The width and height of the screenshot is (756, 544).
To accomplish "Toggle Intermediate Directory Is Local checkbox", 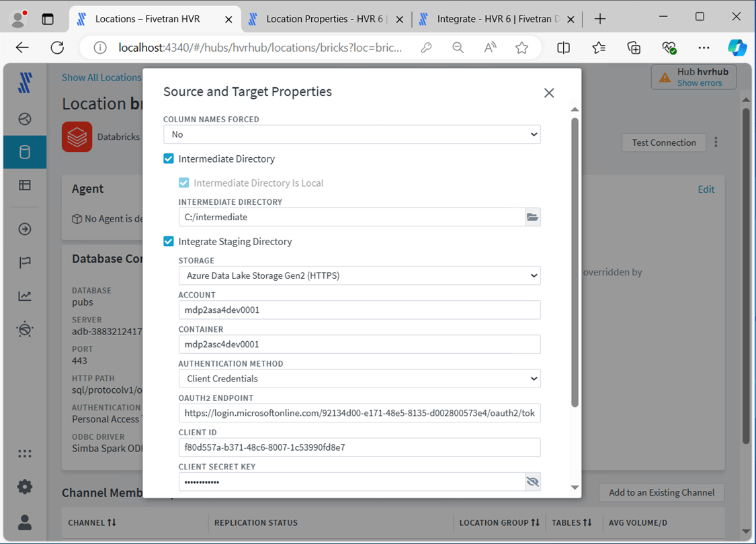I will point(183,183).
